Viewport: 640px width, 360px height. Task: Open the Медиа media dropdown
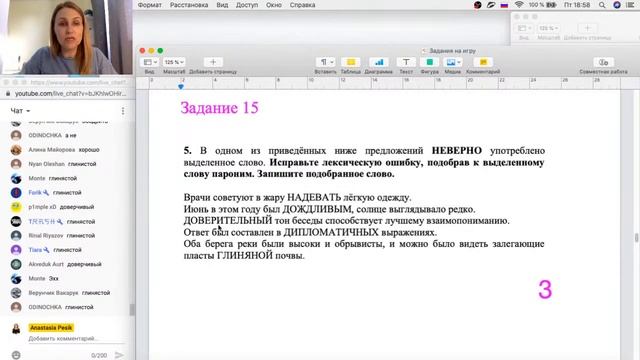(453, 62)
